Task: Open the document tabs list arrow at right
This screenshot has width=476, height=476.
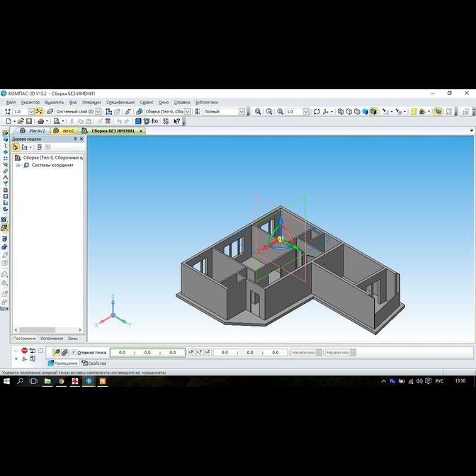Action: pyautogui.click(x=472, y=131)
